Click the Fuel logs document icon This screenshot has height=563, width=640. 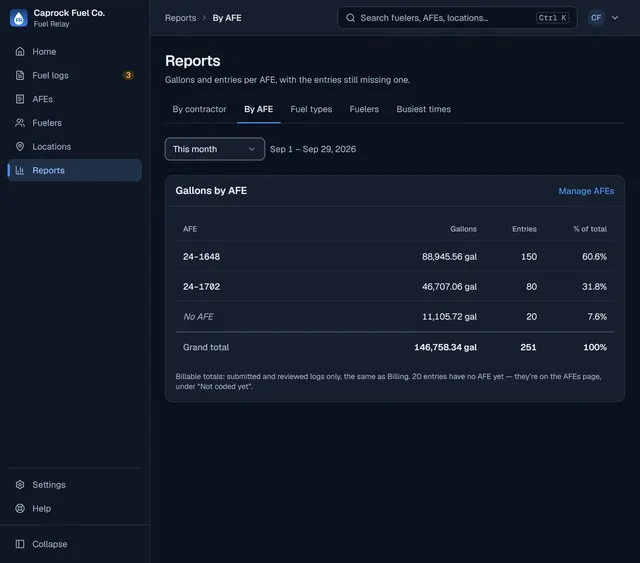point(20,75)
